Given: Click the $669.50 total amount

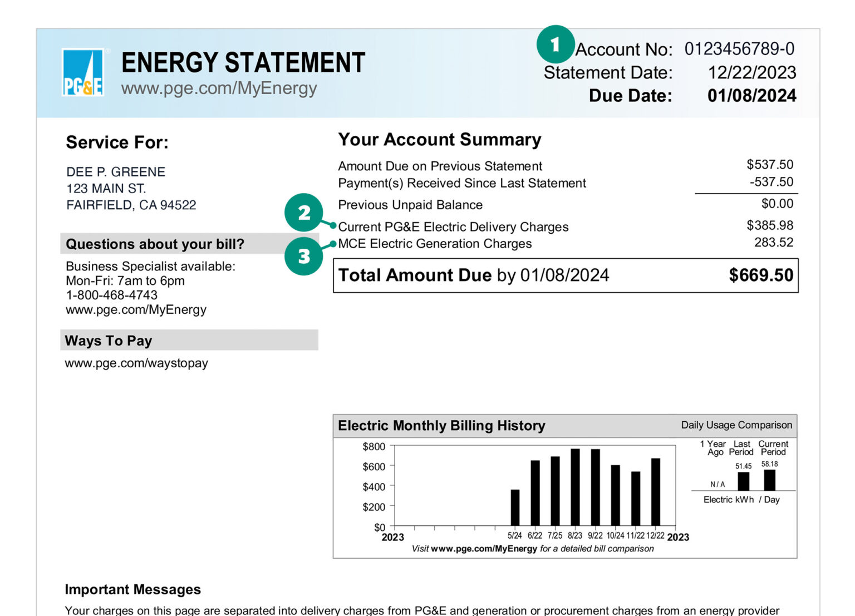Looking at the screenshot, I should click(761, 275).
